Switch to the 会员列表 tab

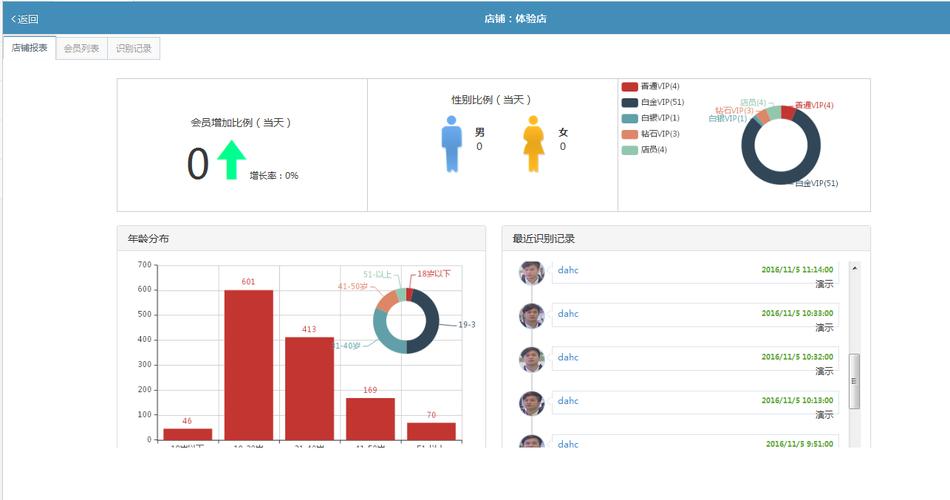(81, 48)
